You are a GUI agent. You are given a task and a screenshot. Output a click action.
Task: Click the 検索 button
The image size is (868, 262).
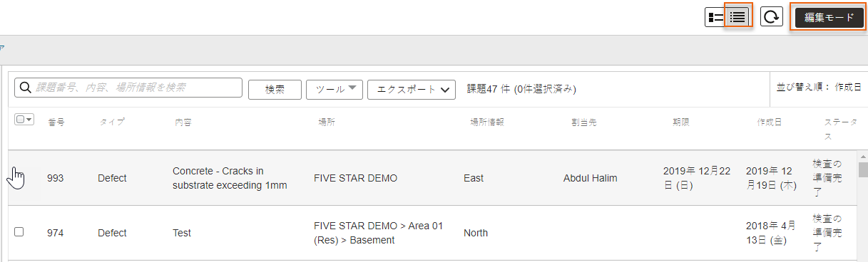[x=275, y=89]
